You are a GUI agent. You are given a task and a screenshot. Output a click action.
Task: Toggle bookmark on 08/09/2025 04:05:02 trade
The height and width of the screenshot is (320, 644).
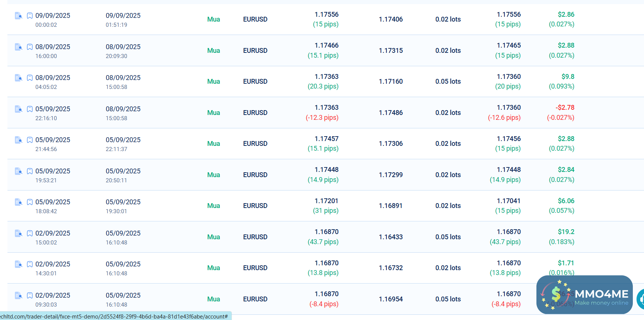coord(30,78)
